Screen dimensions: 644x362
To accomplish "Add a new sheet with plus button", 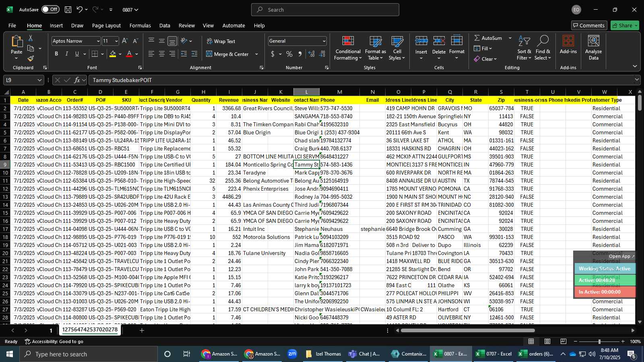I will tap(142, 330).
